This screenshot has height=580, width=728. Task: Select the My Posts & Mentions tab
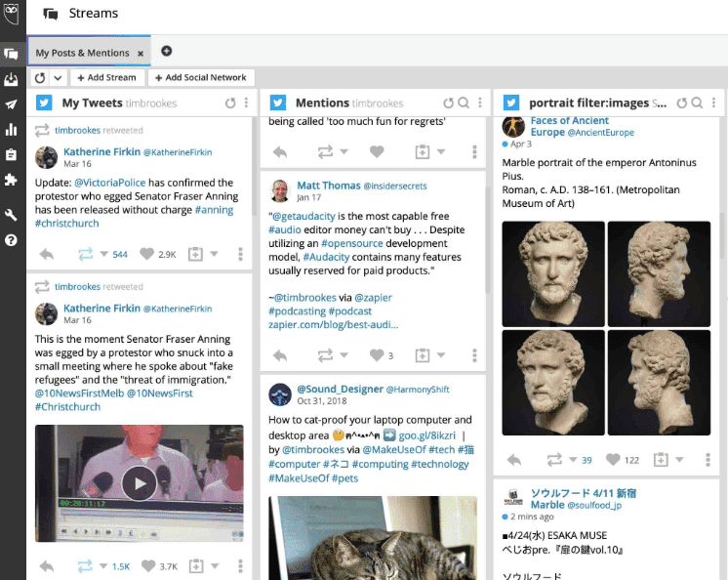82,53
